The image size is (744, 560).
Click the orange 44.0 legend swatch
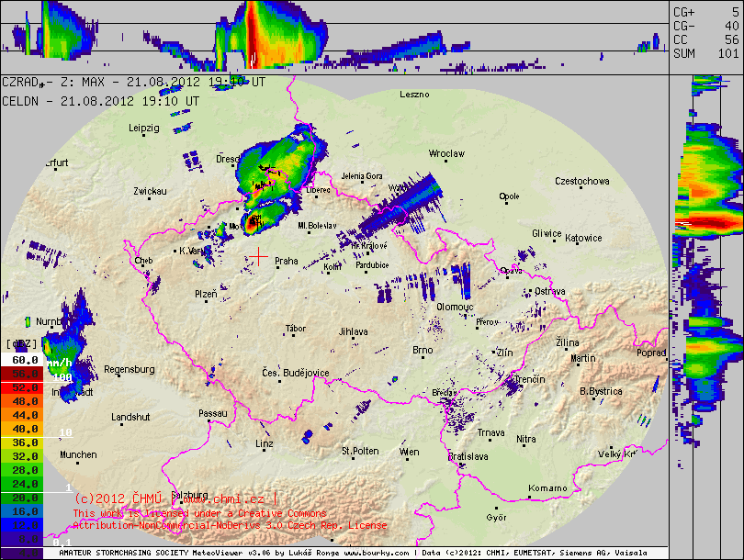[21, 415]
